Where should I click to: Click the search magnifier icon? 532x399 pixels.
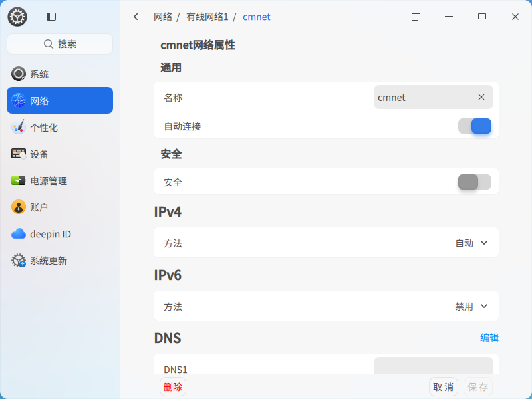click(x=49, y=44)
